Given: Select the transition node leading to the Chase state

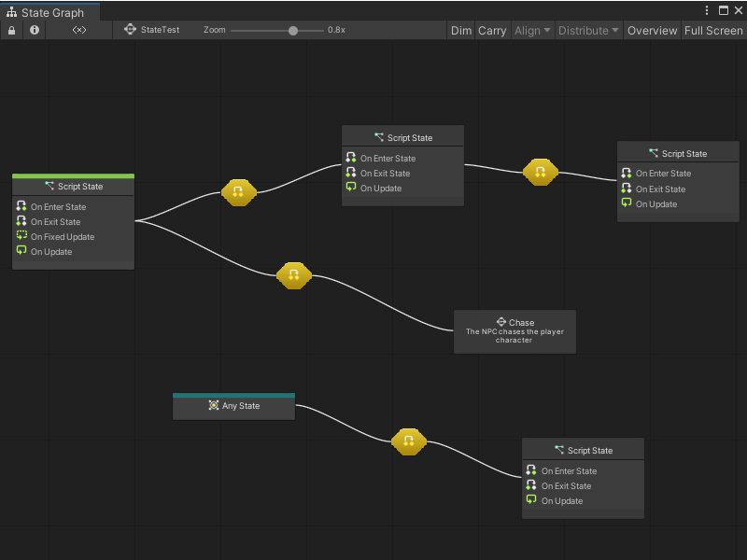Looking at the screenshot, I should click(x=295, y=275).
